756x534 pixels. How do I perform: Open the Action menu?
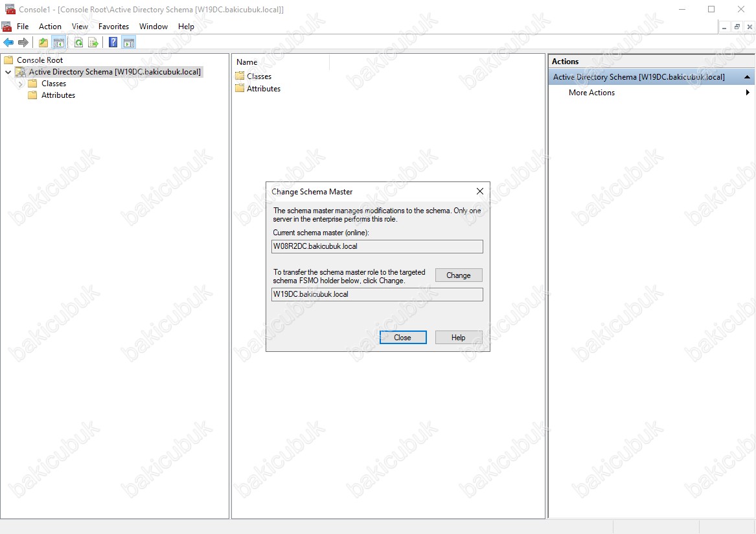(50, 26)
